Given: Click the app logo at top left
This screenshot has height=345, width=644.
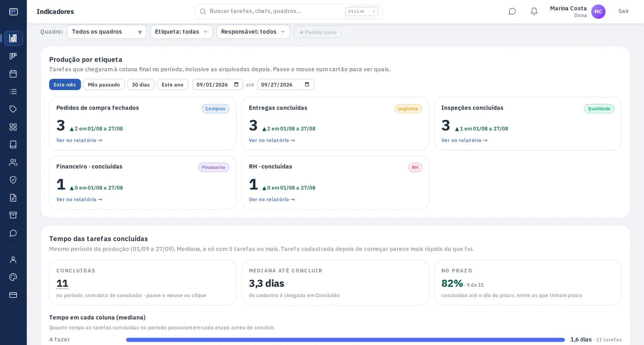Looking at the screenshot, I should (x=13, y=12).
